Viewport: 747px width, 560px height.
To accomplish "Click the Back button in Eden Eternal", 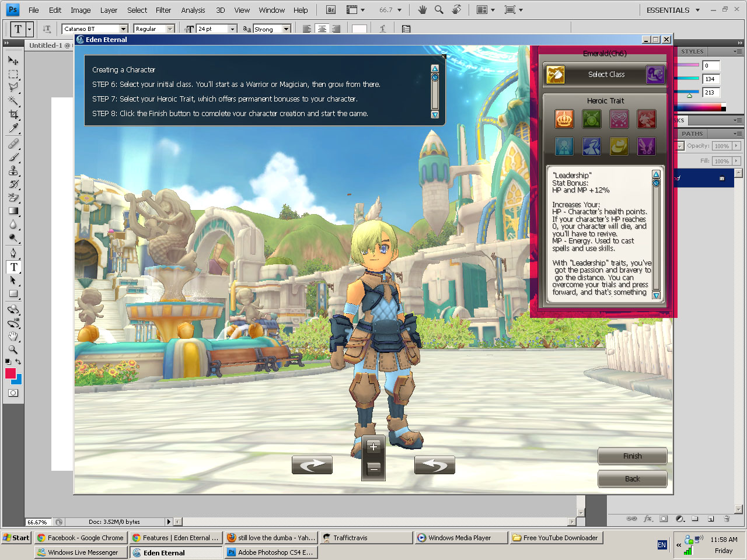I will pos(632,479).
